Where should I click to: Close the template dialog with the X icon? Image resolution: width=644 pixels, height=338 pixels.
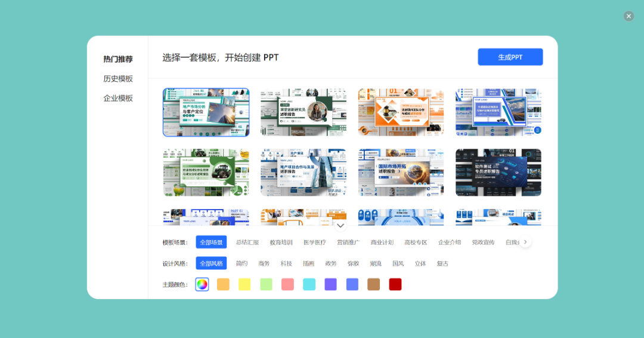click(x=628, y=16)
